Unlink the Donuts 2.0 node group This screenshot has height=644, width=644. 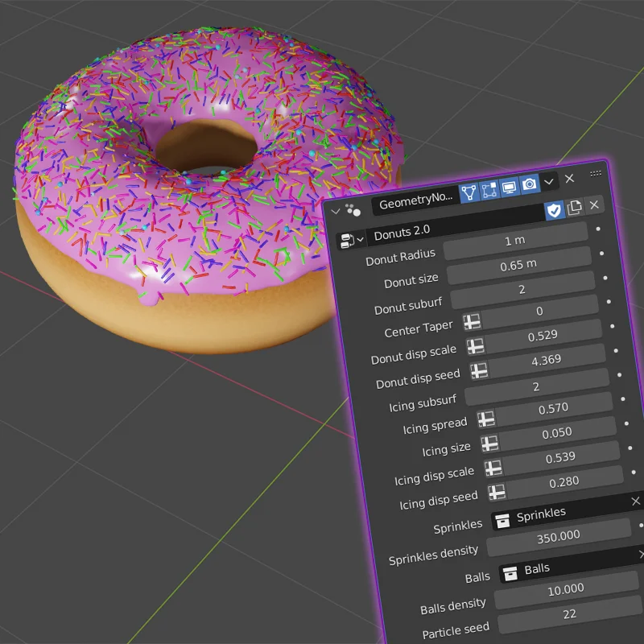click(594, 205)
